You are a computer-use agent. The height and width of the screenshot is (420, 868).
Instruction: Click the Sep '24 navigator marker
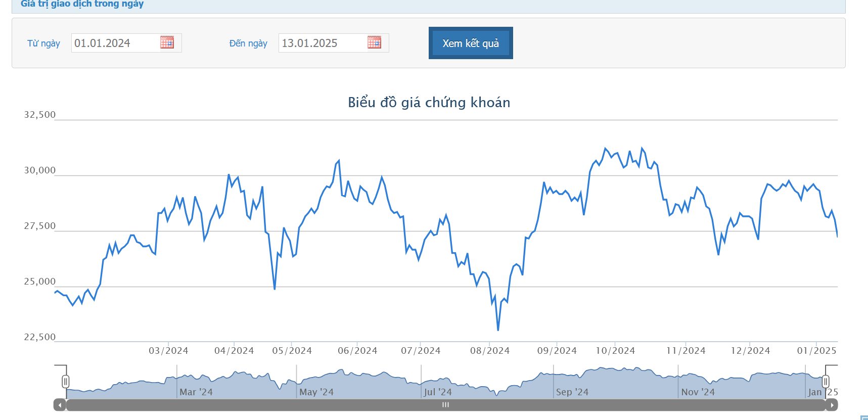[x=572, y=392]
